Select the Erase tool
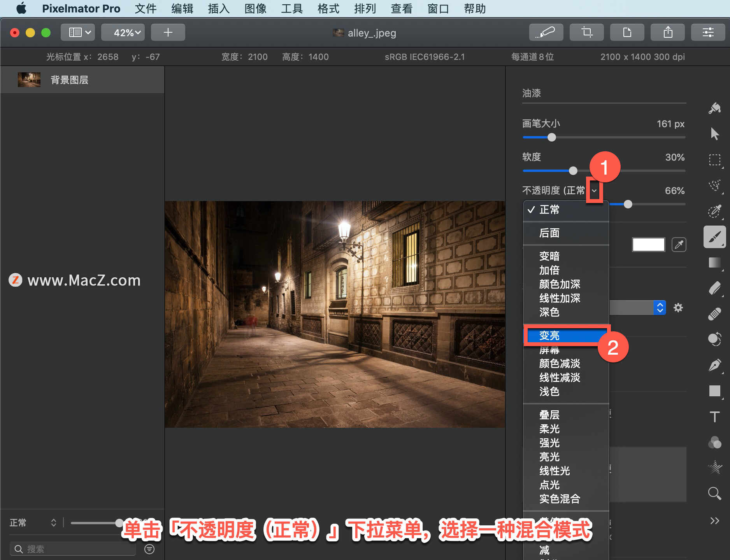Viewport: 730px width, 560px height. [x=714, y=289]
